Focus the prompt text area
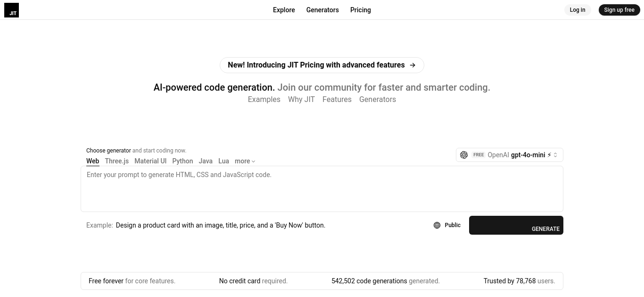644x297 pixels. (x=322, y=189)
